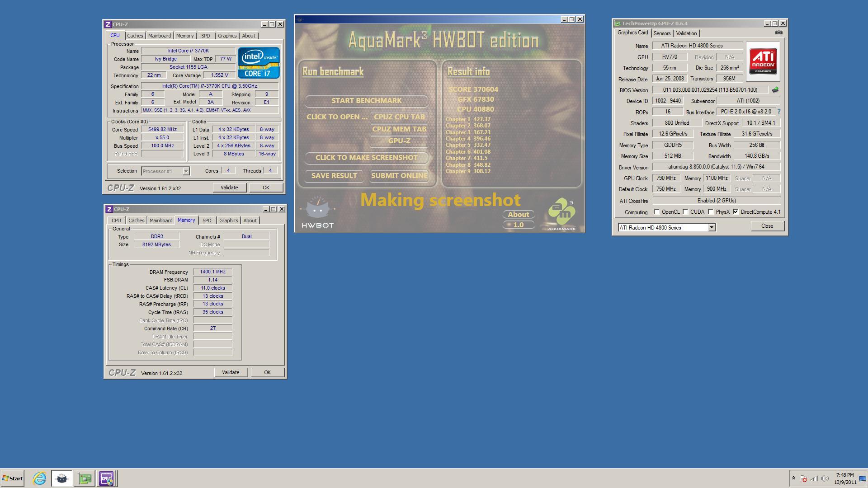Click the AquaMark HWBOT taskbar icon

pyautogui.click(x=62, y=478)
